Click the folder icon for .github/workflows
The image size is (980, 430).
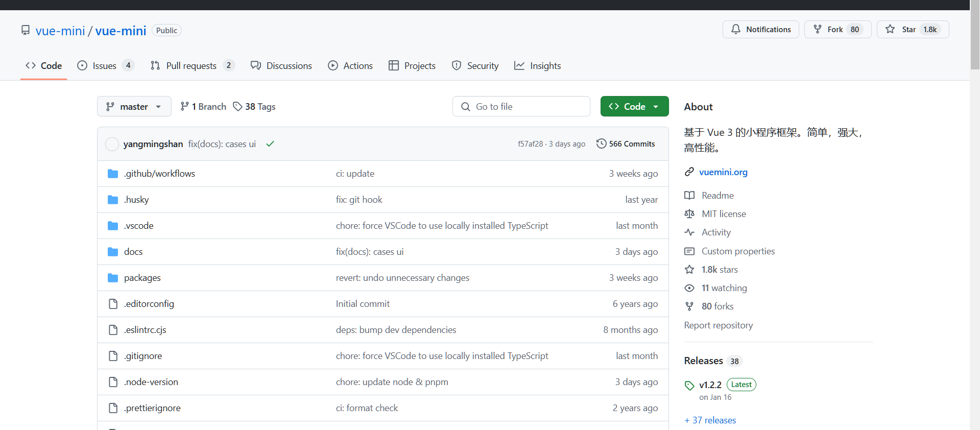(x=113, y=174)
